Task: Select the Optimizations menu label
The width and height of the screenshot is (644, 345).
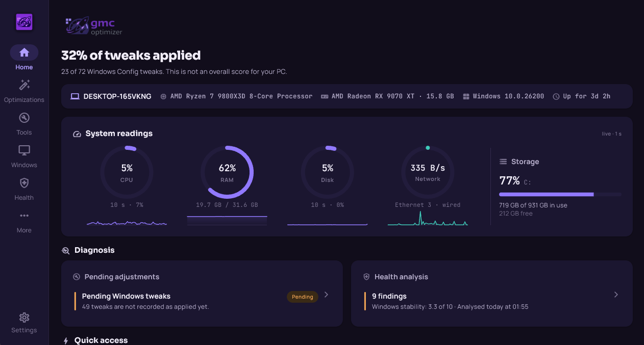Action: tap(24, 100)
